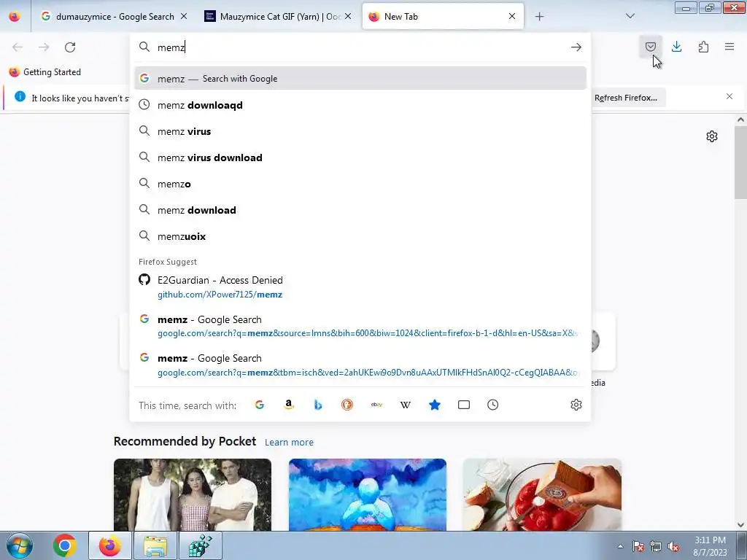Image resolution: width=747 pixels, height=560 pixels.
Task: Expand the list all tabs chevron
Action: coord(630,16)
